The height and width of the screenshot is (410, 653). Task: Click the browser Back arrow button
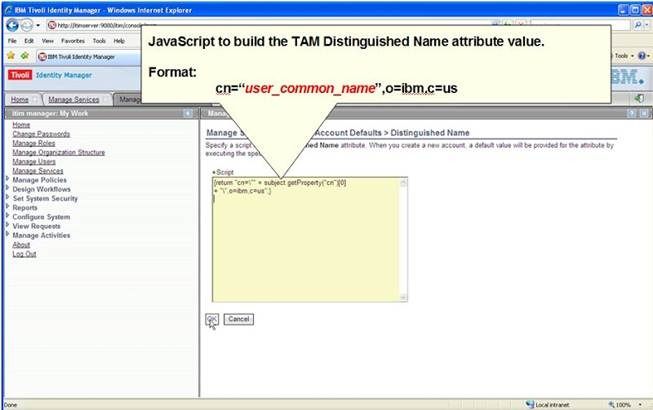(12, 26)
